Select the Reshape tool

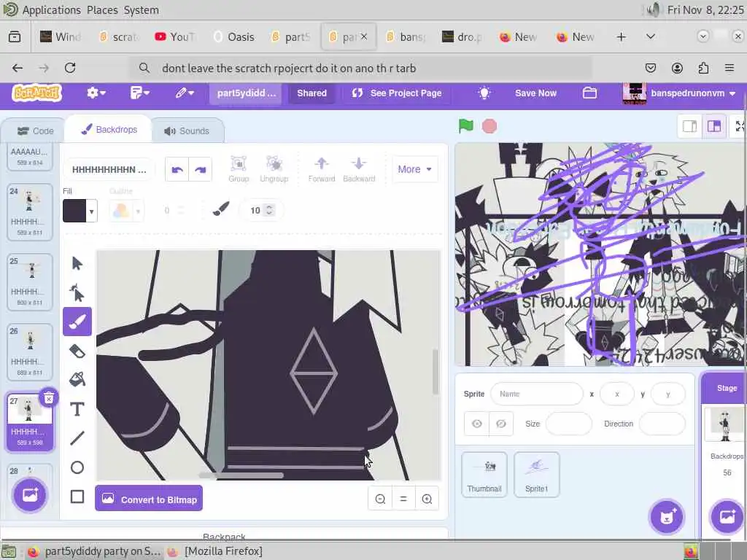tap(77, 293)
